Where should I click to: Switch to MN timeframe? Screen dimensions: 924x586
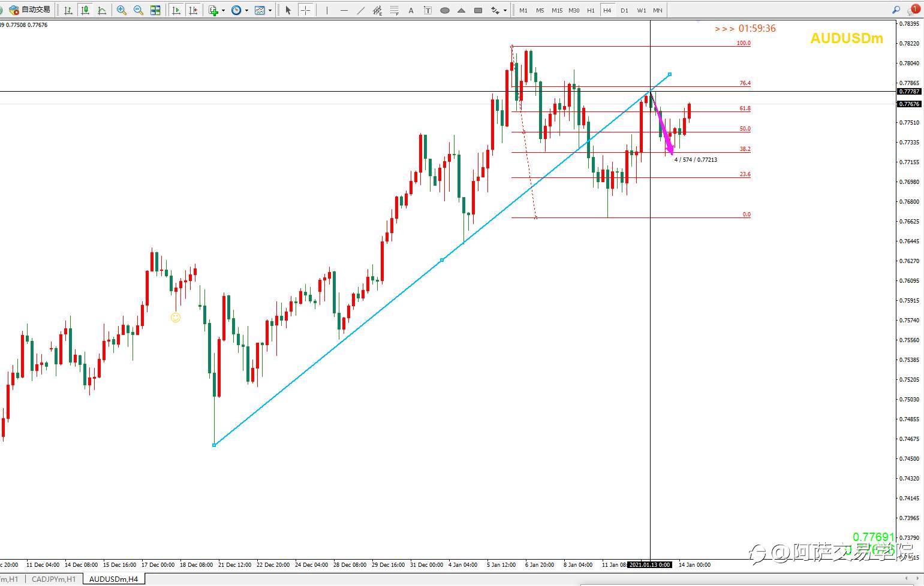(658, 10)
